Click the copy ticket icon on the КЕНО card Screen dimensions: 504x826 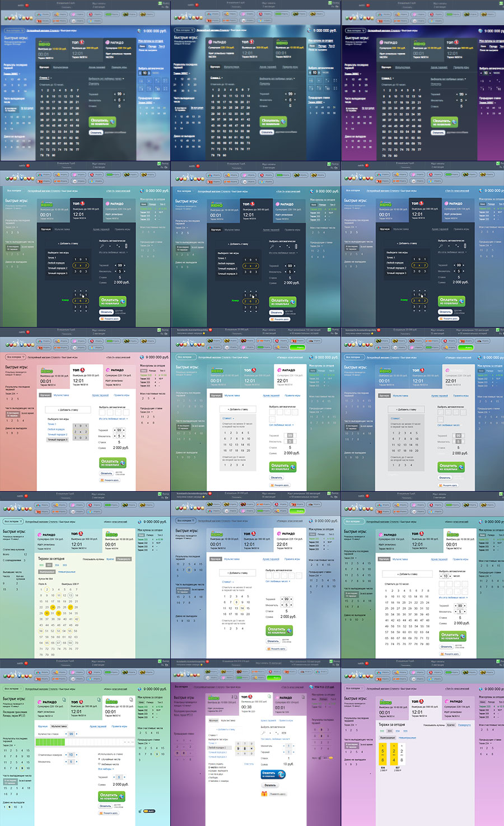coord(130,698)
